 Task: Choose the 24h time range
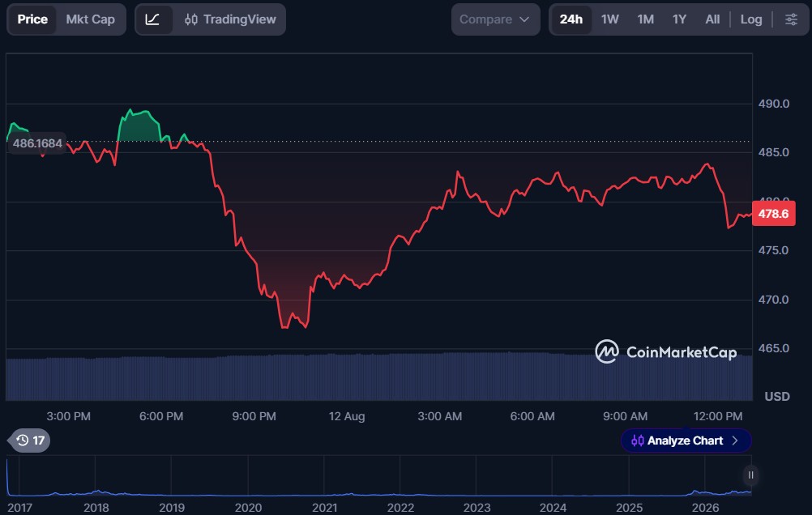click(571, 19)
